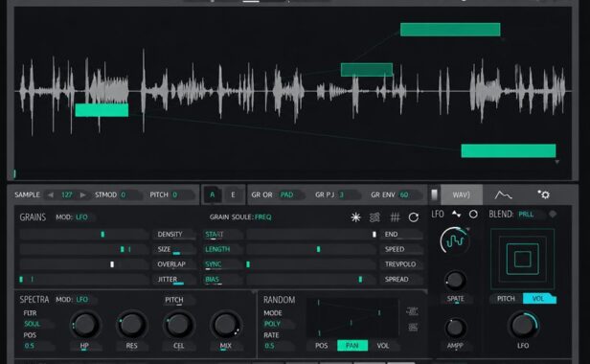The image size is (590, 364).
Task: Click the reset circular arrow icon
Action: (x=414, y=217)
